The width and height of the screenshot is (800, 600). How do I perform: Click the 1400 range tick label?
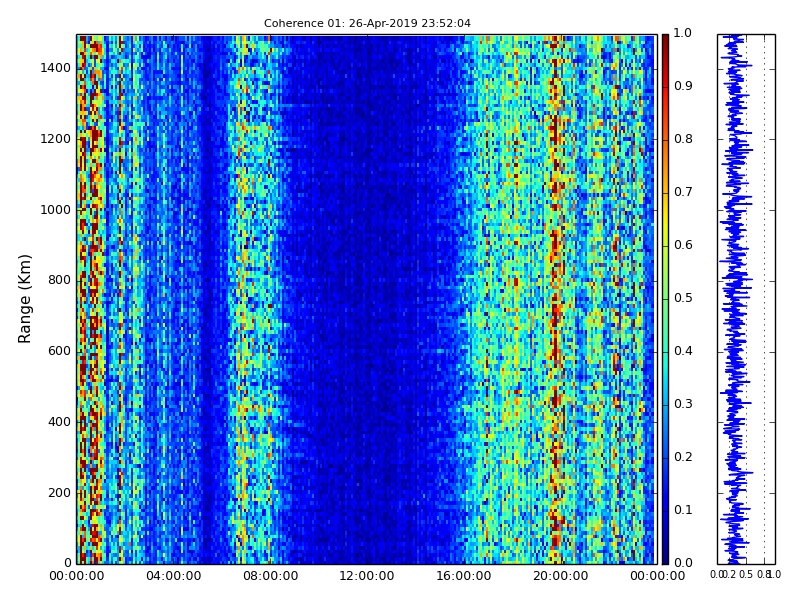pyautogui.click(x=56, y=68)
